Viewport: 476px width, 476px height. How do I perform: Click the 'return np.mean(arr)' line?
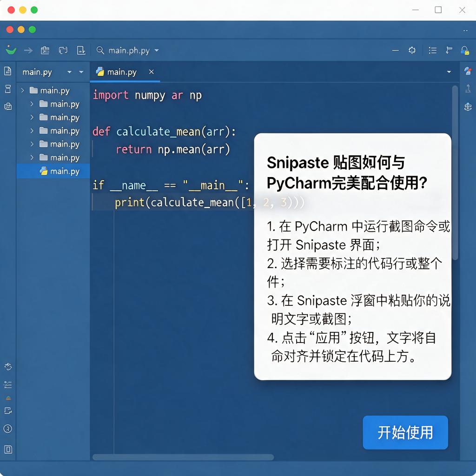(x=173, y=149)
